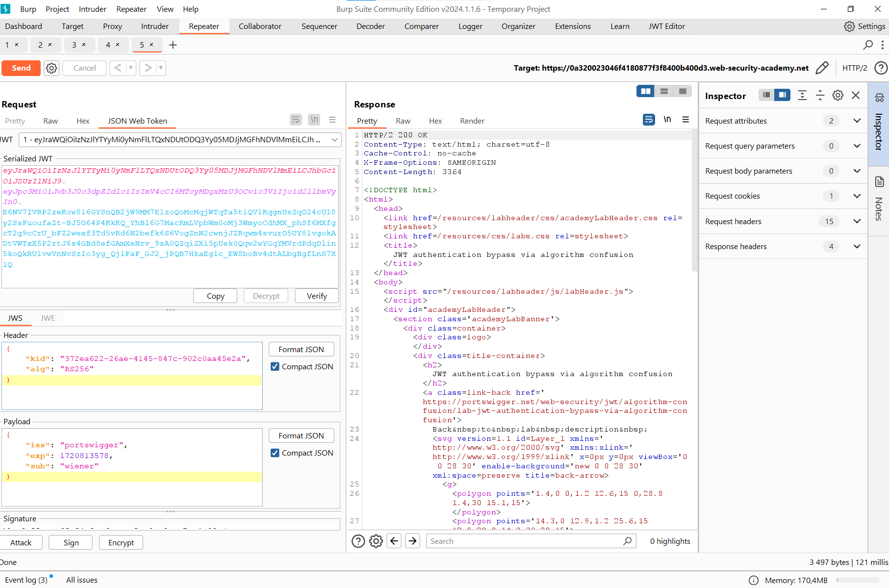The height and width of the screenshot is (588, 889).
Task: Switch to combined tab layout view
Action: pyautogui.click(x=683, y=91)
